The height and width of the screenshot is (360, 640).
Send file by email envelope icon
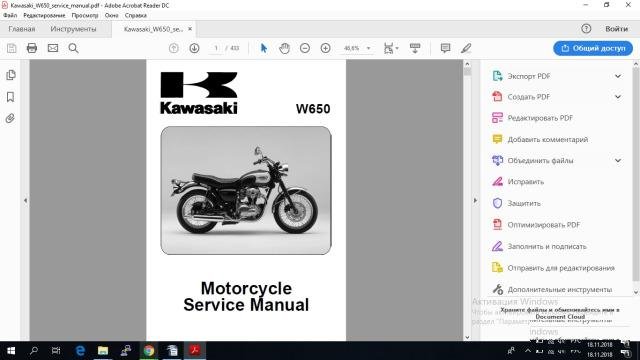tap(53, 48)
